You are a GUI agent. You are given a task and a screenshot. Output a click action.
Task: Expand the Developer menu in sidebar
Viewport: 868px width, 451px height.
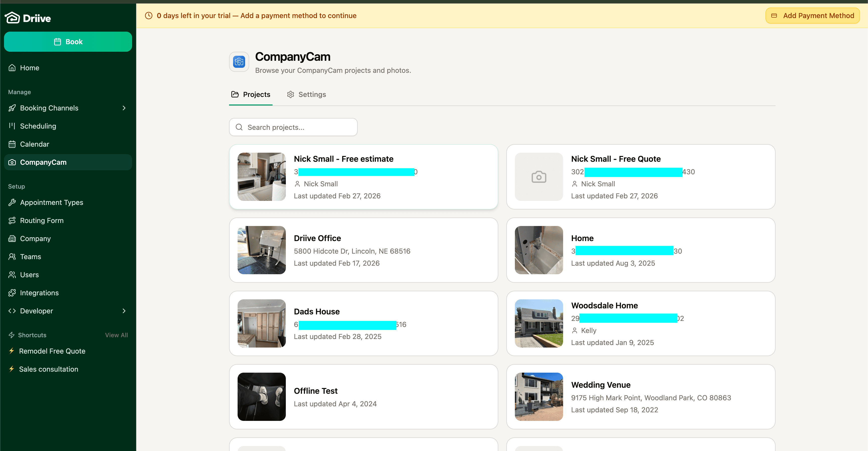pyautogui.click(x=124, y=311)
